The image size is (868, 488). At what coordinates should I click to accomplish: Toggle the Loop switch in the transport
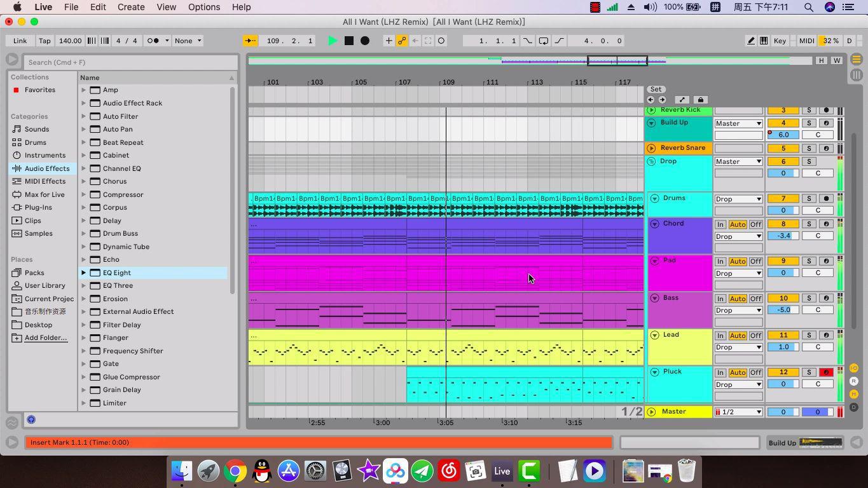(x=544, y=41)
